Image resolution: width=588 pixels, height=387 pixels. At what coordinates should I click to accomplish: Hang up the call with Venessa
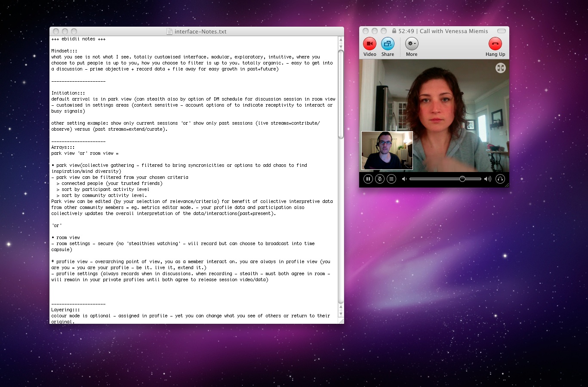pos(495,44)
